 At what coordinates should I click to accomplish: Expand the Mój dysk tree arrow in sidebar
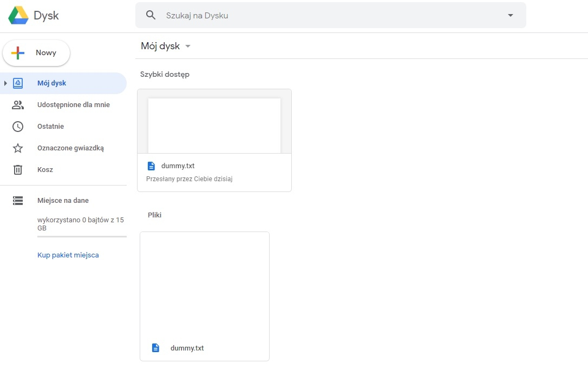[5, 83]
